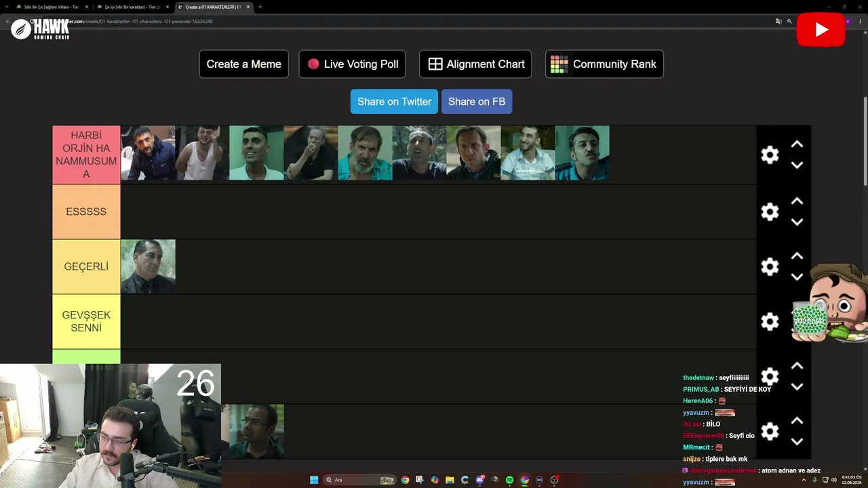View the Community Rank

click(x=604, y=64)
